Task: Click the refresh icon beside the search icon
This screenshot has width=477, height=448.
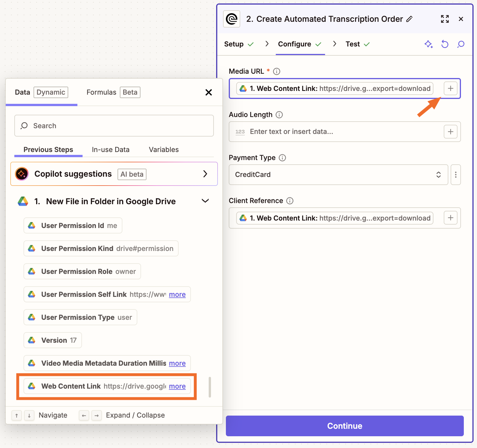Action: pos(445,44)
